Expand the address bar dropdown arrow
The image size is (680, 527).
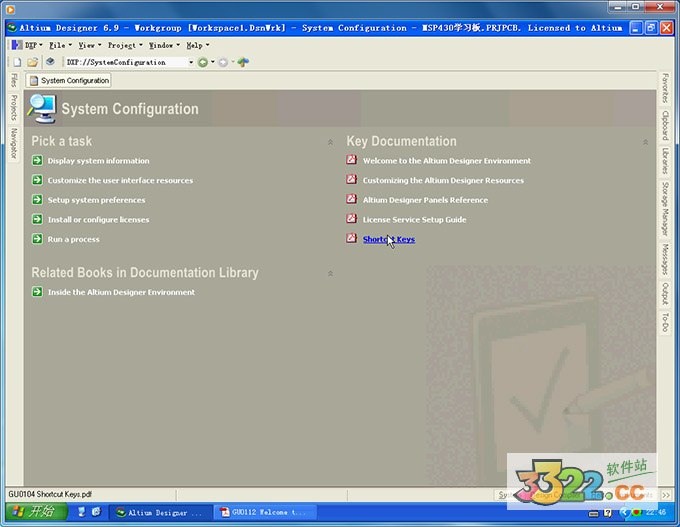[x=191, y=62]
